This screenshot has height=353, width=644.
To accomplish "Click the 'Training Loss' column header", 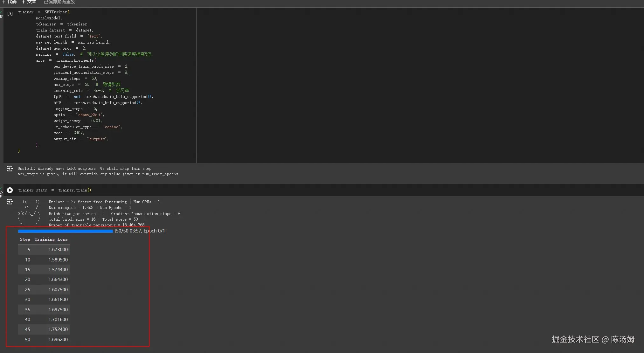I will [x=51, y=239].
